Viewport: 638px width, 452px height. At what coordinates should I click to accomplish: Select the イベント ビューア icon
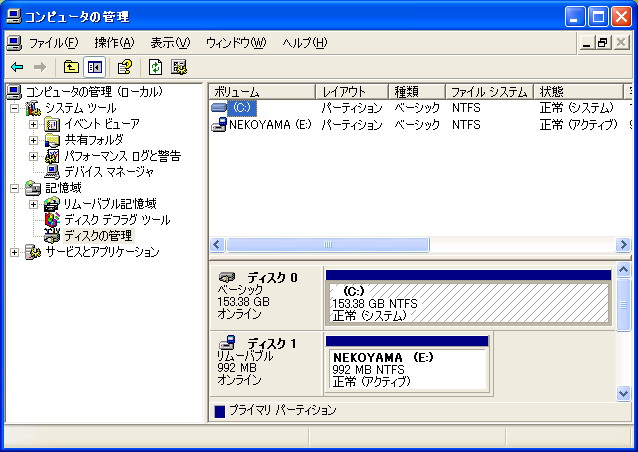[x=52, y=124]
